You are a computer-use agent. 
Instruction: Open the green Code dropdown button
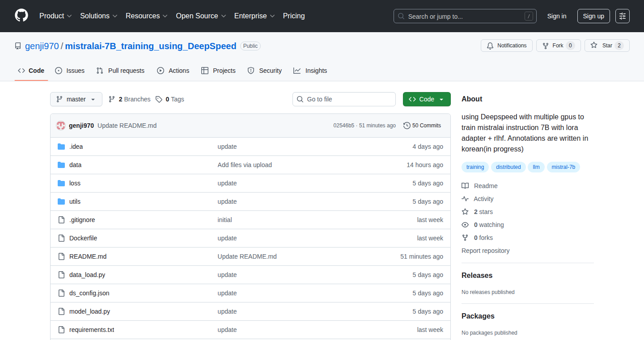click(427, 99)
